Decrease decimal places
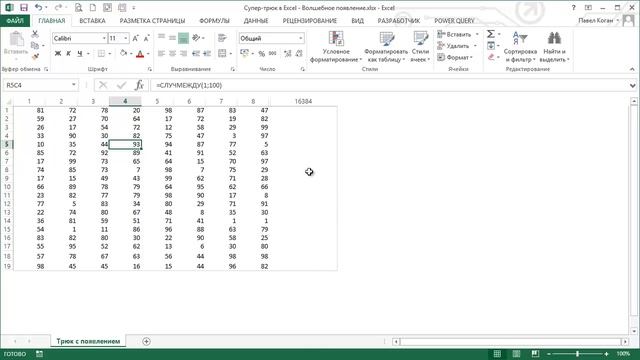This screenshot has width=640, height=360. point(299,53)
